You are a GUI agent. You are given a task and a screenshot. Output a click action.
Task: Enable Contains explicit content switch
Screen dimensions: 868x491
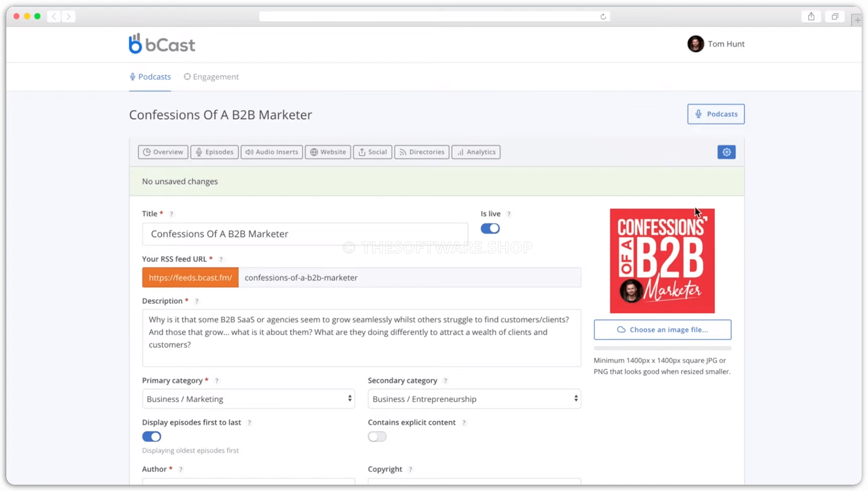(377, 437)
